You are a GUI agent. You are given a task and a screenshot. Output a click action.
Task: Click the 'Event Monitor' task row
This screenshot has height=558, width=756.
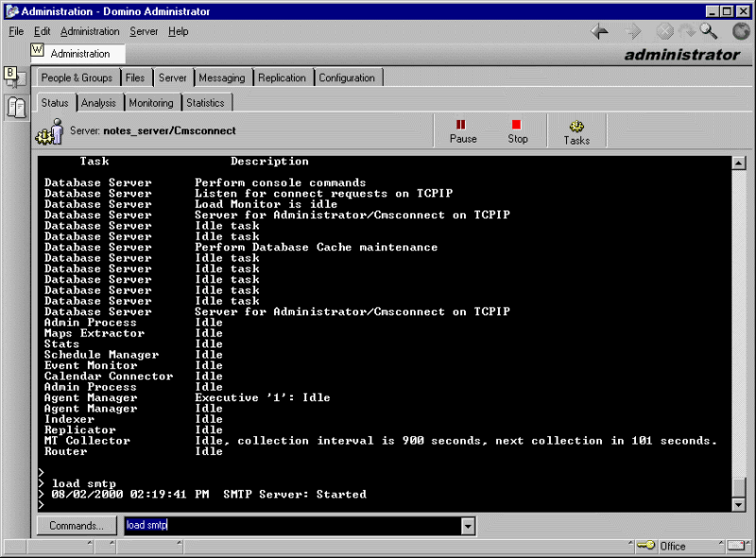(133, 365)
